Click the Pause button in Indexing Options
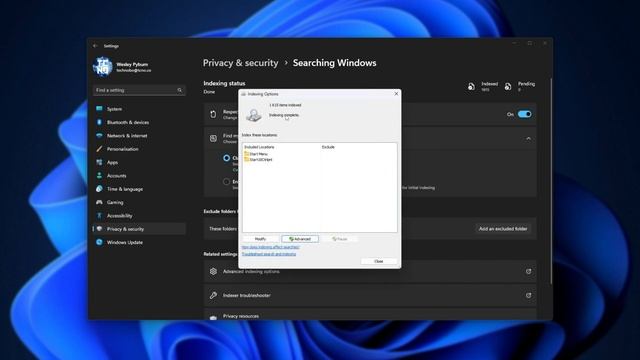Image resolution: width=640 pixels, height=360 pixels. point(340,239)
